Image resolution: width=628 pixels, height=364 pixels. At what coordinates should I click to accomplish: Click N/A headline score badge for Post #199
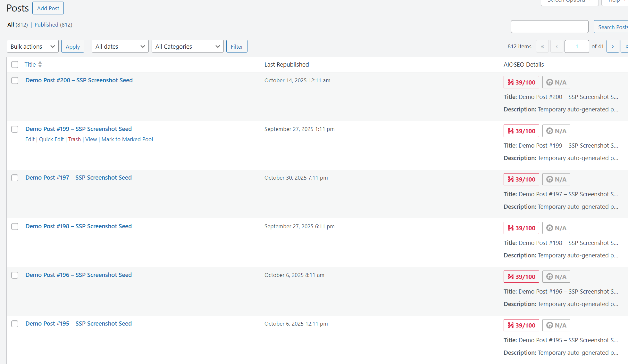tap(556, 131)
